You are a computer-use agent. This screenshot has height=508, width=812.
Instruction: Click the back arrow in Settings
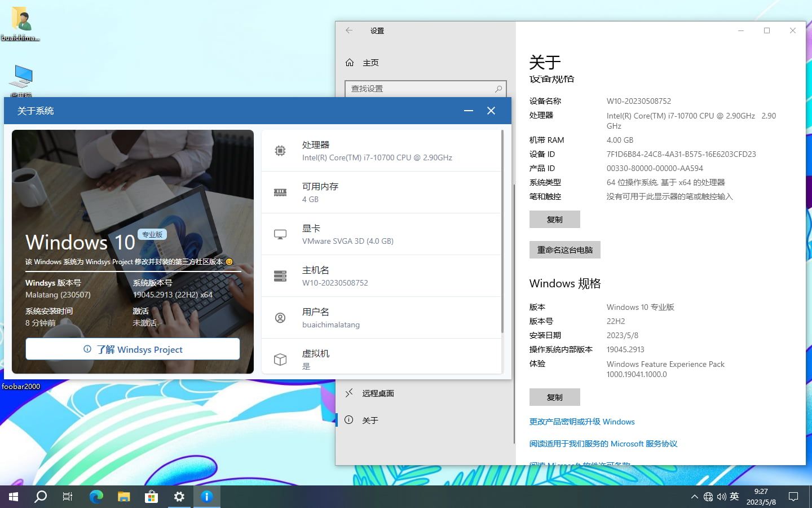click(x=349, y=30)
